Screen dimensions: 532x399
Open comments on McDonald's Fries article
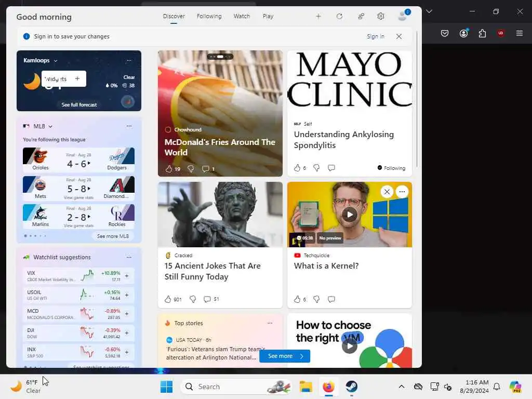tap(206, 169)
